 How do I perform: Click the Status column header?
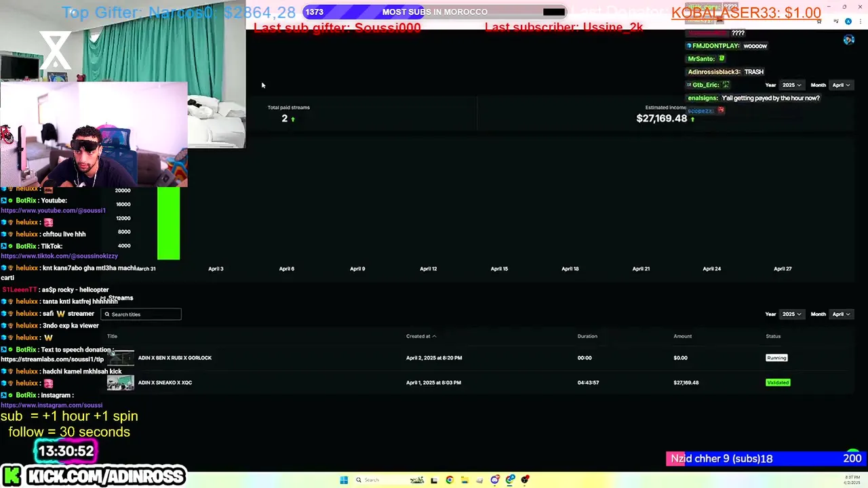[773, 336]
